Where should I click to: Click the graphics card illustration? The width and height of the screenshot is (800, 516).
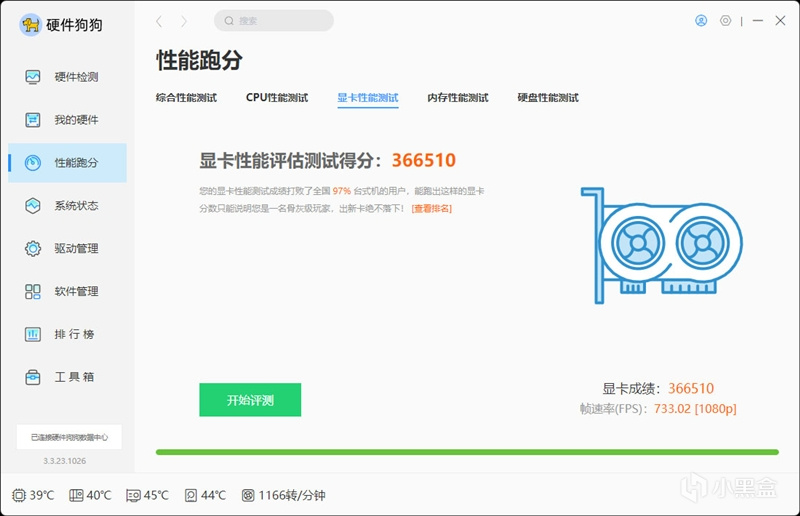click(x=661, y=245)
